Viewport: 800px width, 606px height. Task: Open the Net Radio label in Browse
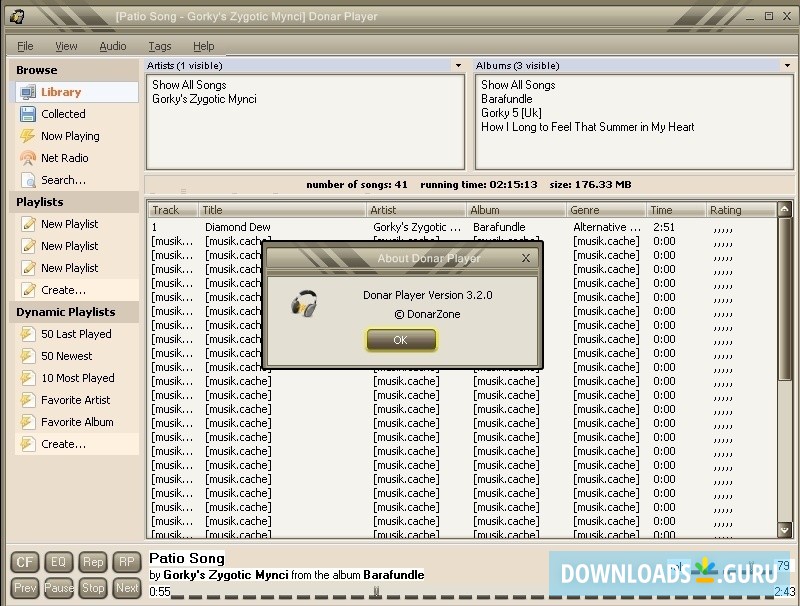65,158
